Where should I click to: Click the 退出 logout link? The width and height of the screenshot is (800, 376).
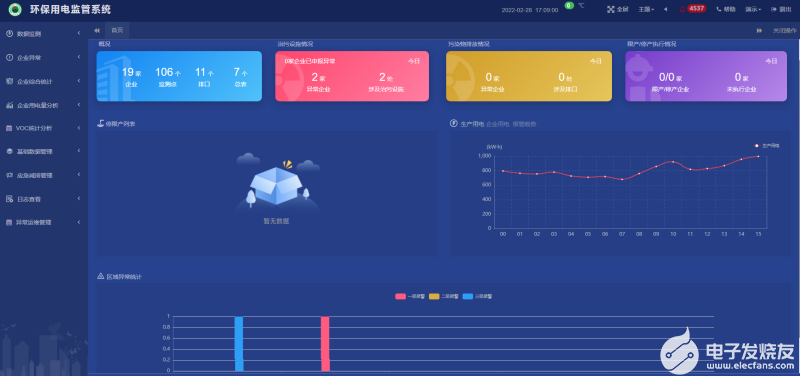pyautogui.click(x=786, y=9)
